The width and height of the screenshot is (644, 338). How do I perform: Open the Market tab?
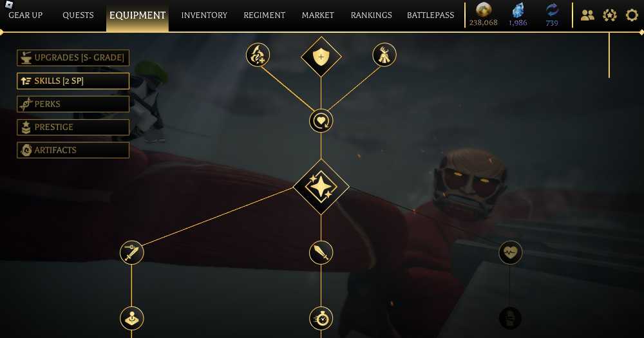coord(318,15)
